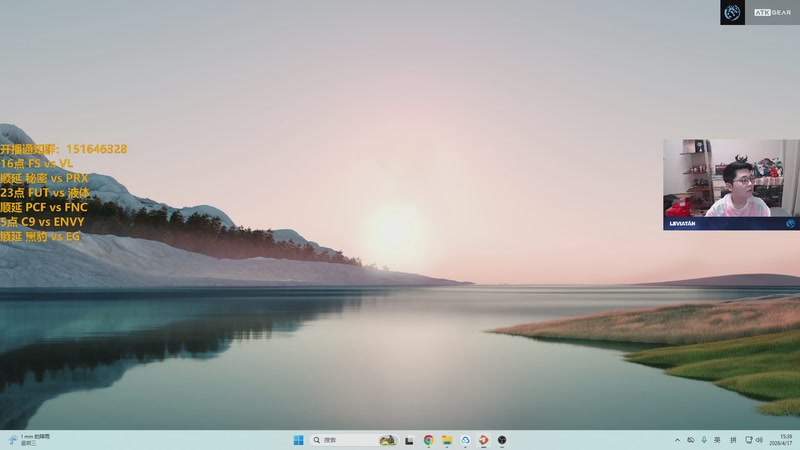Click the text '23点 FUT vs 液体'
This screenshot has width=800, height=450.
pyautogui.click(x=45, y=193)
